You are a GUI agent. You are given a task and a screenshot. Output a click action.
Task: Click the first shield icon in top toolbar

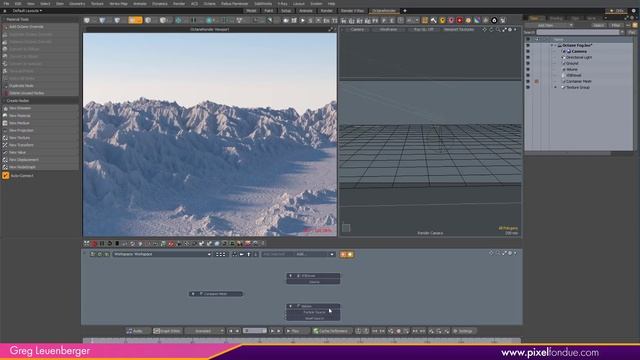[x=87, y=20]
